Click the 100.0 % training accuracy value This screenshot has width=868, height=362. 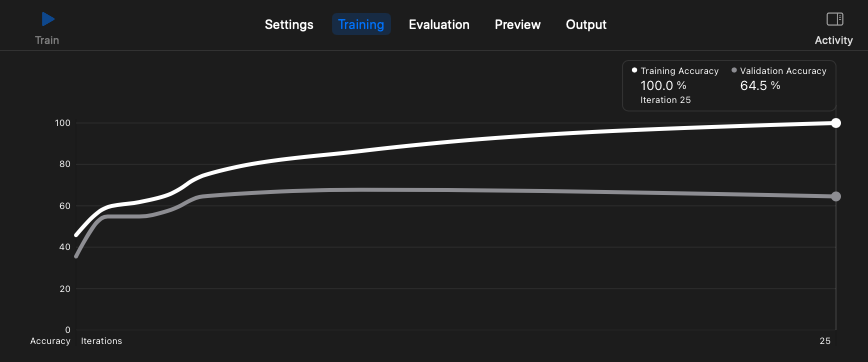(x=663, y=85)
